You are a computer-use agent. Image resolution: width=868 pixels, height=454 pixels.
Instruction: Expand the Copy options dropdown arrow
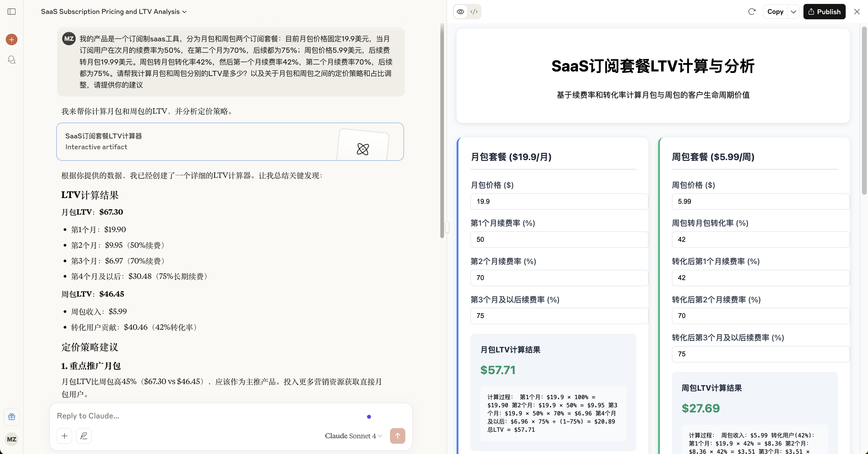point(793,12)
